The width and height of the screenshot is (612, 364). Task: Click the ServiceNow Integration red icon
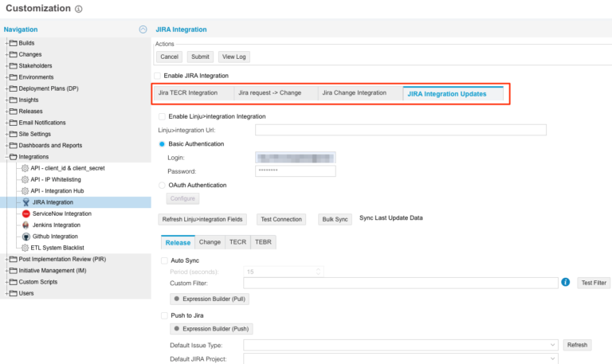tap(25, 213)
